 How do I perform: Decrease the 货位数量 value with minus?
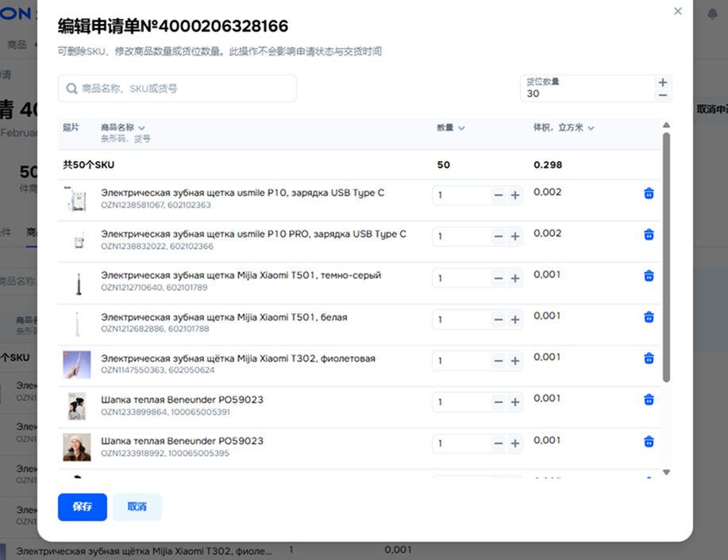[x=663, y=95]
